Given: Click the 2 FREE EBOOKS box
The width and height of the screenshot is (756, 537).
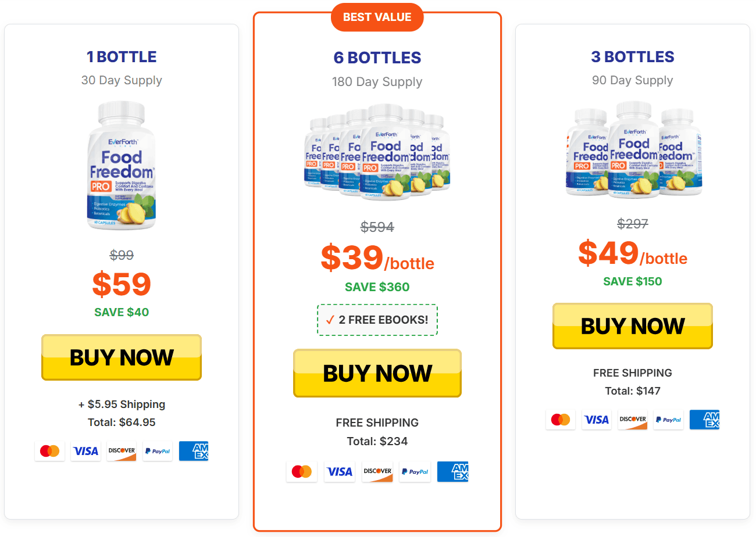Looking at the screenshot, I should (x=377, y=320).
